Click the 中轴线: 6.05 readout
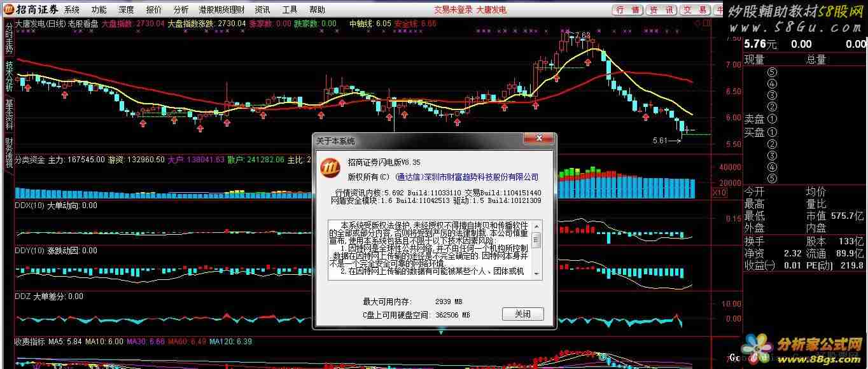This screenshot has width=868, height=369. [371, 24]
